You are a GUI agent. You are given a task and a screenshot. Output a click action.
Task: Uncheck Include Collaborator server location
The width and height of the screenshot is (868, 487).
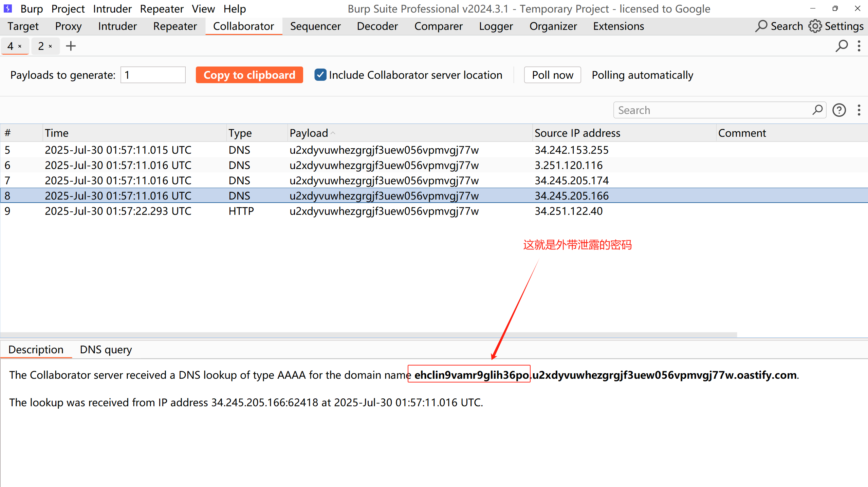(320, 75)
